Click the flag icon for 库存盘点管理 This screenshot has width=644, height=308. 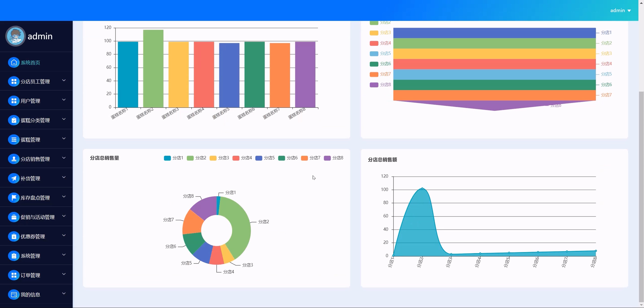pos(14,198)
